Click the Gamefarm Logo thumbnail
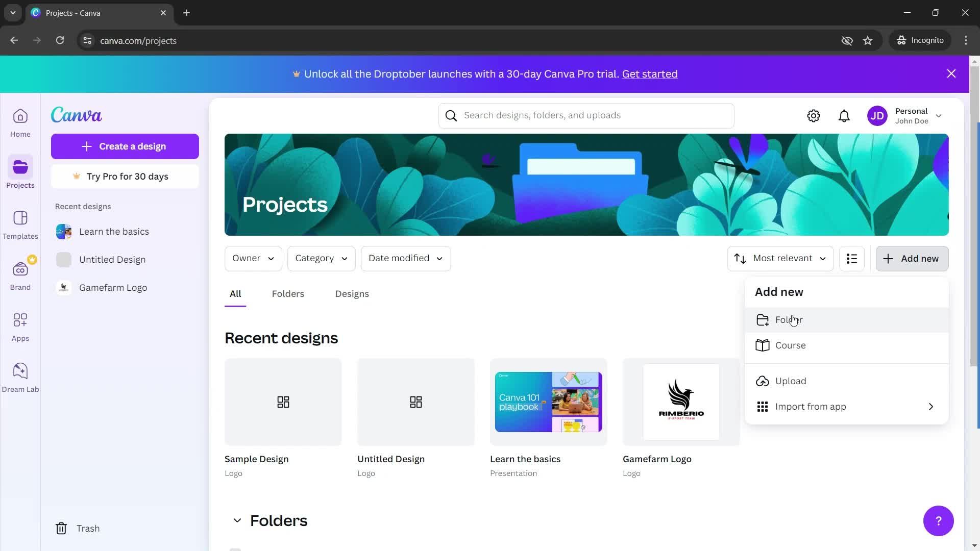Image resolution: width=980 pixels, height=551 pixels. coord(681,402)
